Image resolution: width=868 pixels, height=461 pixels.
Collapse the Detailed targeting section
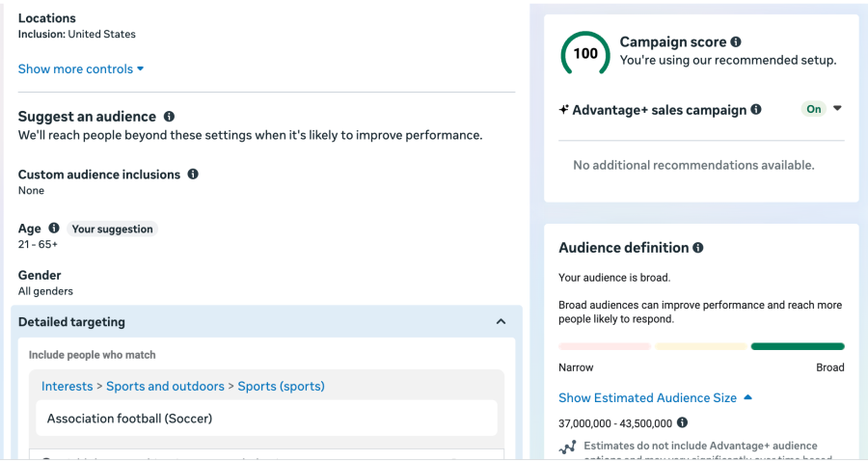coord(501,322)
